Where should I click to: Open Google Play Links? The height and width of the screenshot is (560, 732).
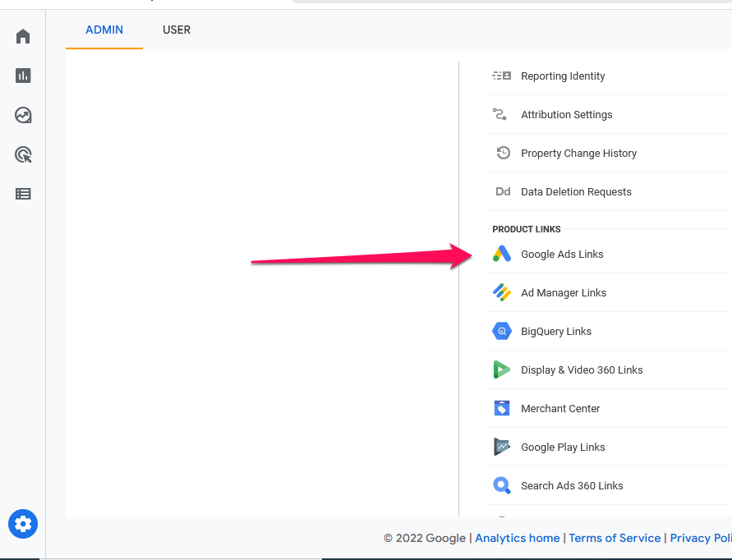pyautogui.click(x=563, y=448)
